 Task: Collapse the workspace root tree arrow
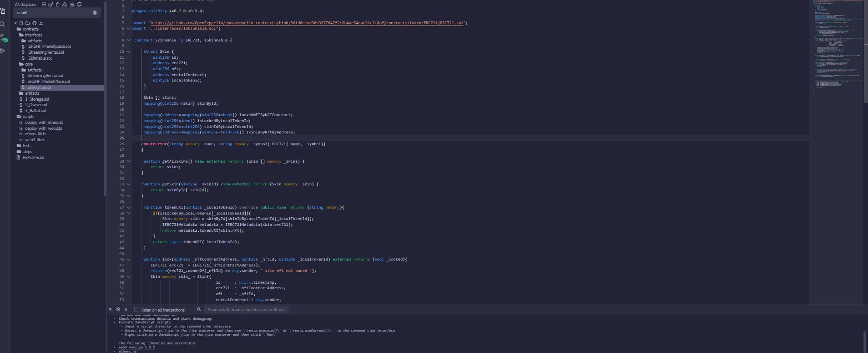[x=16, y=23]
